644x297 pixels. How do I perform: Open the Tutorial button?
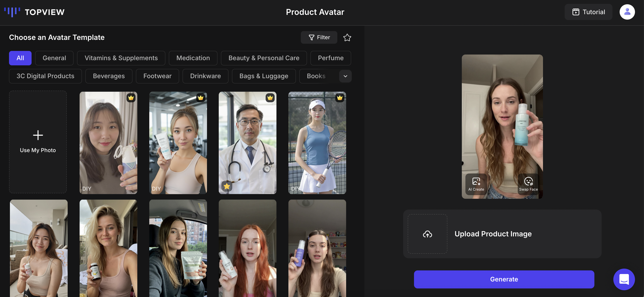(588, 12)
